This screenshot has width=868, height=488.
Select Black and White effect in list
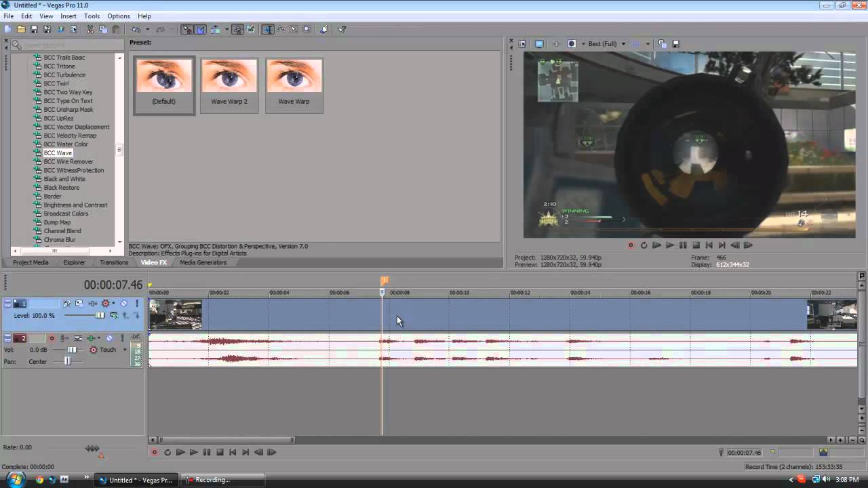(x=64, y=179)
